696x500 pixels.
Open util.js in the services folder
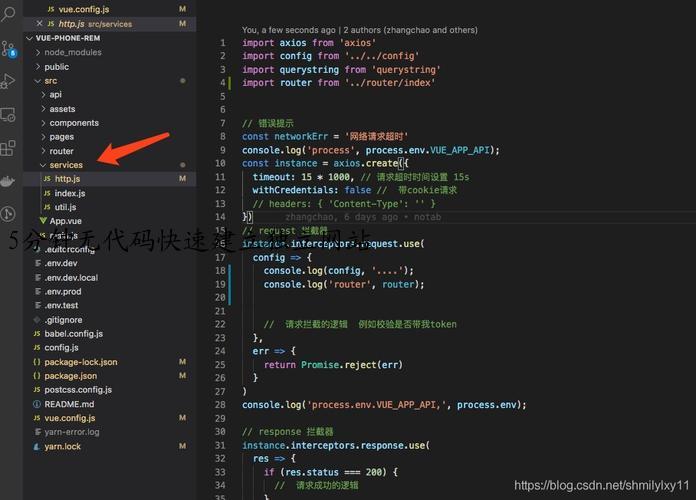(x=65, y=207)
